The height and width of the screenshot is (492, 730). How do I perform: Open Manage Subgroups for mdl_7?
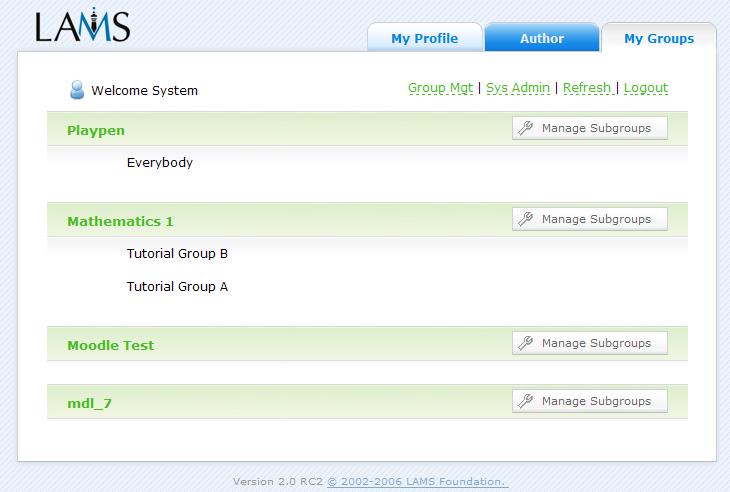[x=589, y=401]
